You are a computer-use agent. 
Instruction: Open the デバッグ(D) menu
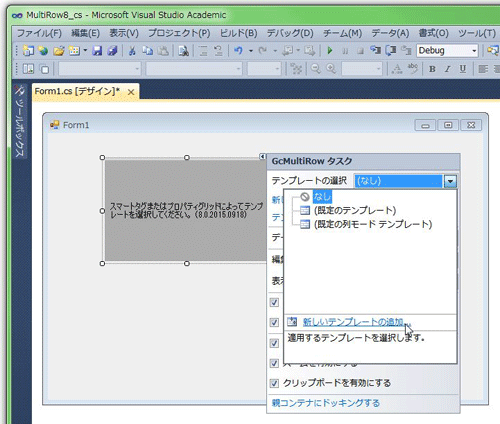coord(290,33)
